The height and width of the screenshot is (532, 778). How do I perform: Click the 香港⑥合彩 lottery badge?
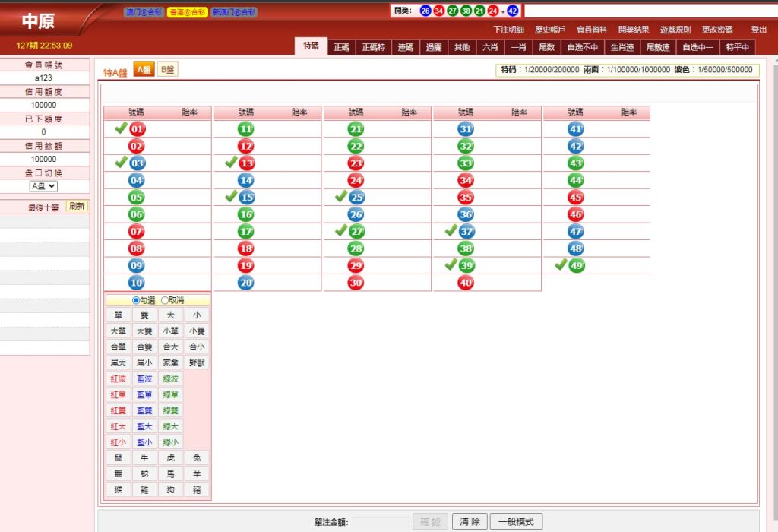pyautogui.click(x=188, y=12)
